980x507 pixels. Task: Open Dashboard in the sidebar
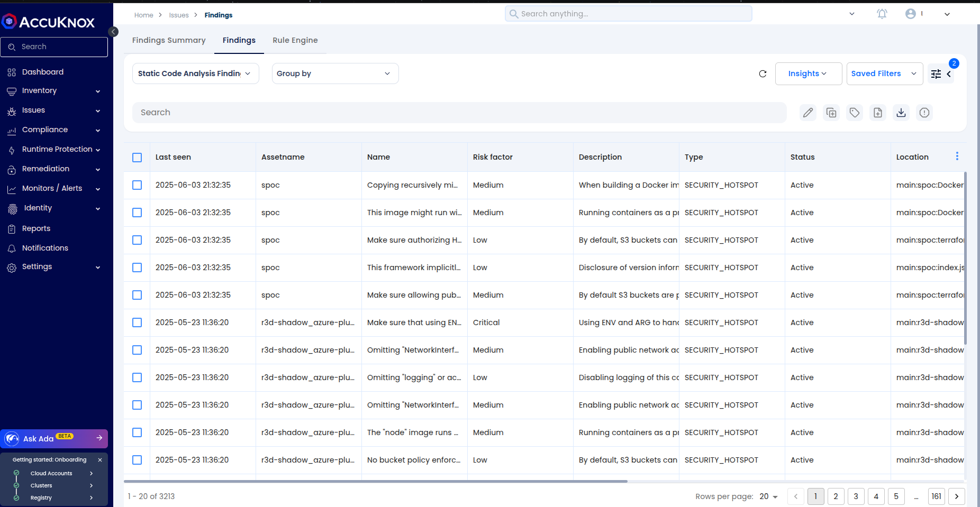click(42, 72)
